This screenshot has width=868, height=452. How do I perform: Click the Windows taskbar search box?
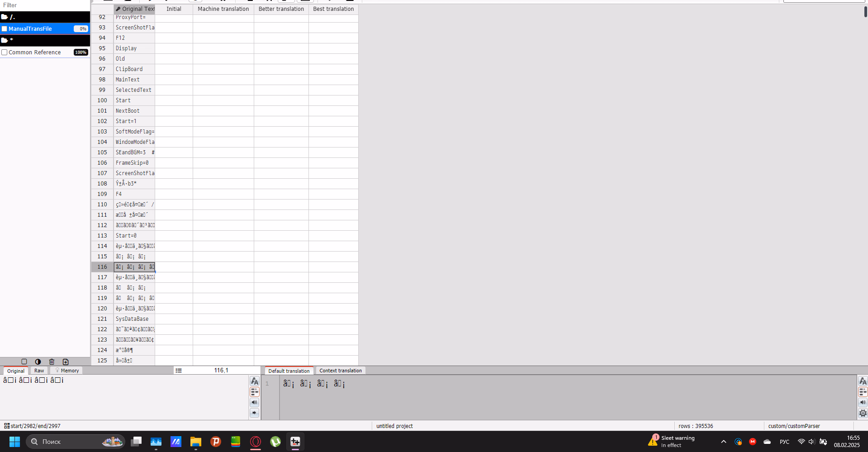(75, 442)
